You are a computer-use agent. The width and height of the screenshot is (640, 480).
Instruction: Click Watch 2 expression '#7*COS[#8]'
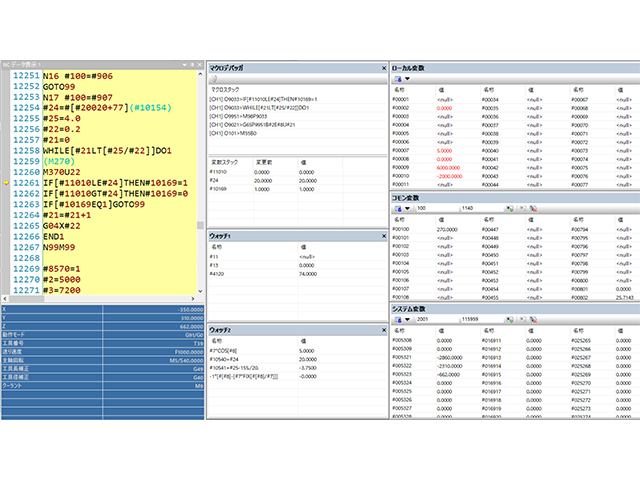tap(223, 351)
